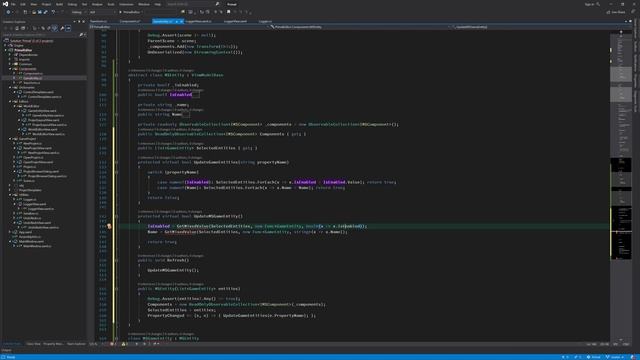640x360 pixels.
Task: Switch to the Component.cs tab
Action: 130,21
